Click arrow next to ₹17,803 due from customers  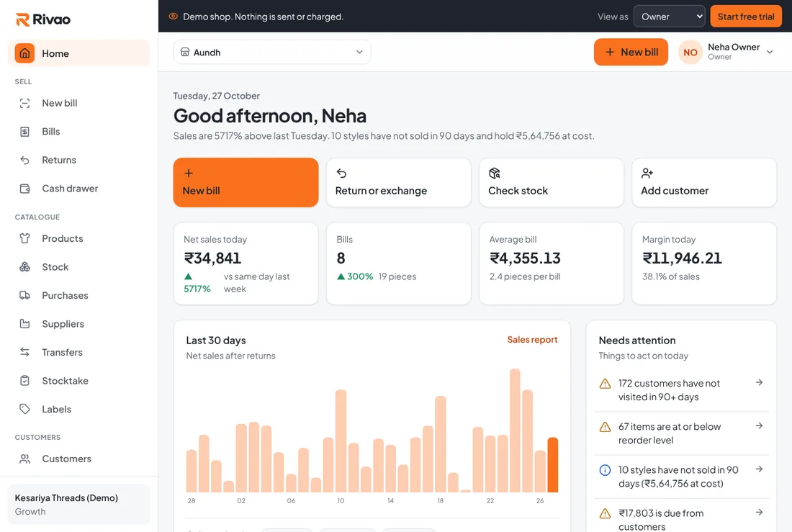759,513
